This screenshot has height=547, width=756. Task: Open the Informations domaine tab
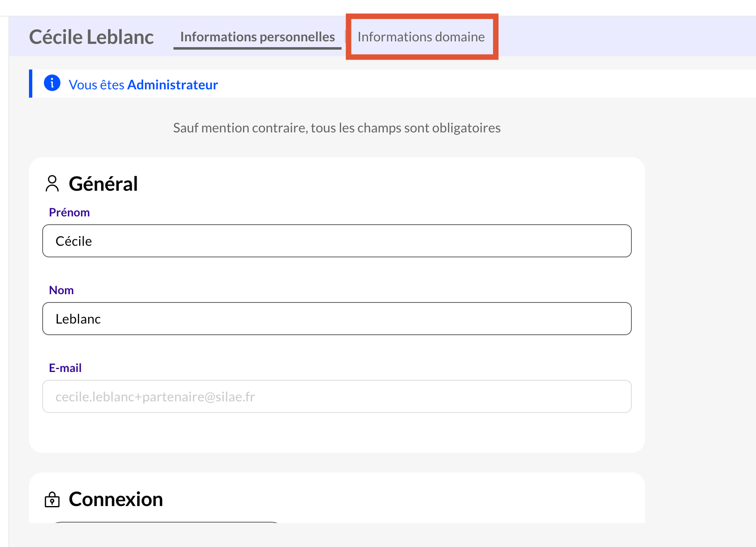coord(421,37)
